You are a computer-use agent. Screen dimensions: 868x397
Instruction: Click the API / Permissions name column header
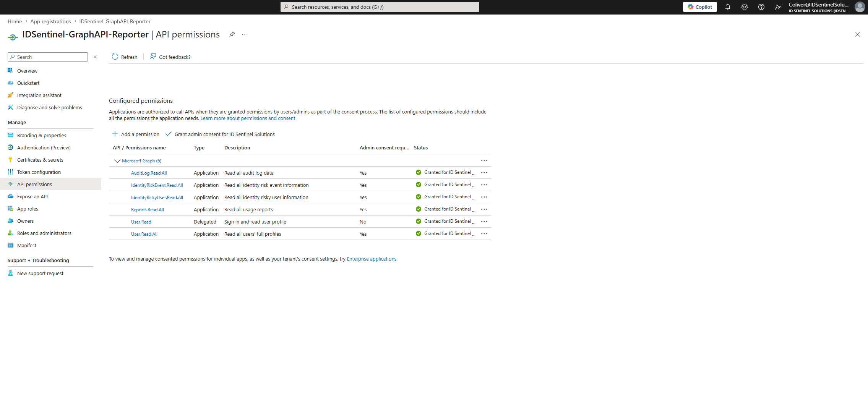(139, 148)
